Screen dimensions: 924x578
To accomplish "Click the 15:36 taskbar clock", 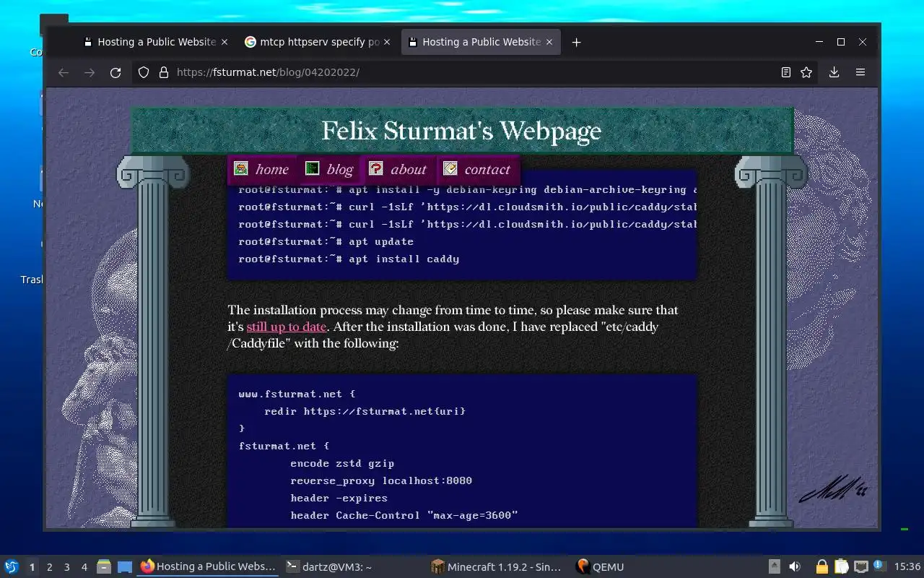I will tap(907, 567).
